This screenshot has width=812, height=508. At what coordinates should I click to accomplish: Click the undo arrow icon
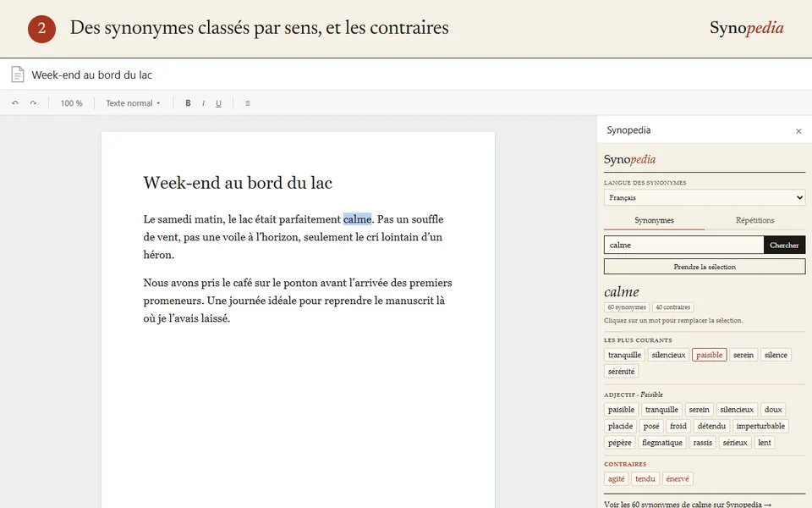tap(15, 103)
